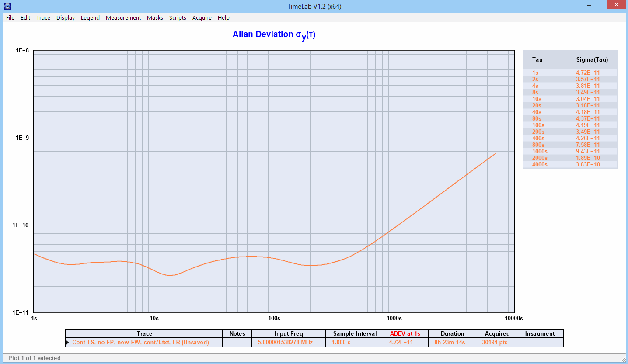Close the TimeLab window
The height and width of the screenshot is (364, 628).
(x=616, y=4)
